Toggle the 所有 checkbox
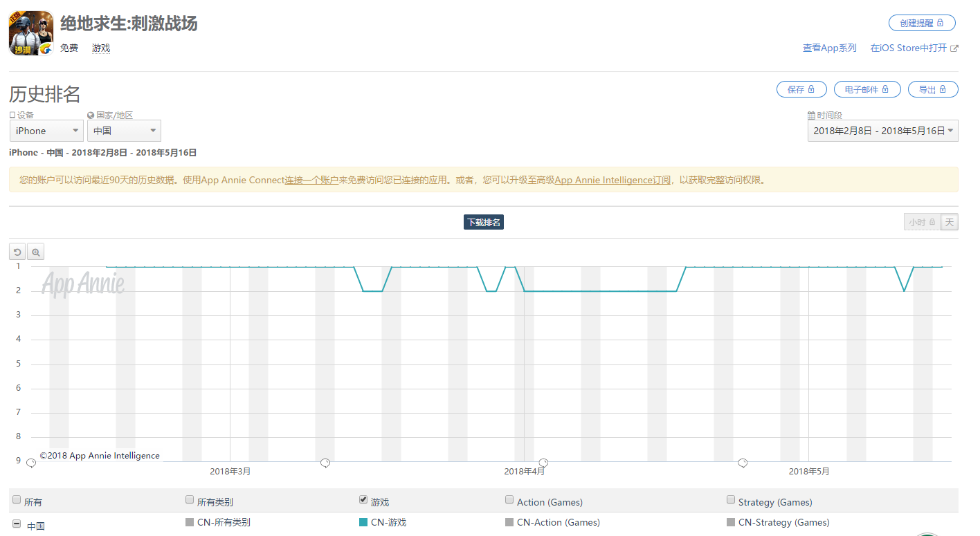This screenshot has height=536, width=980. point(17,500)
